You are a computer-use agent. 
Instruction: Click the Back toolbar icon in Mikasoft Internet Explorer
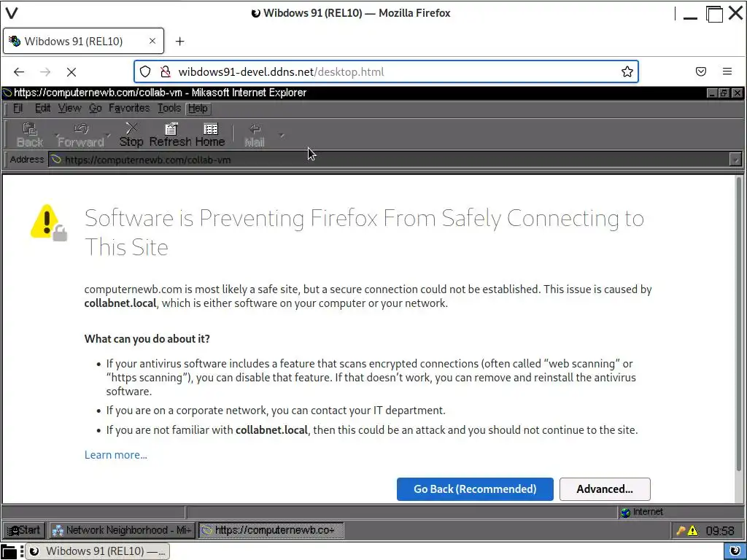(29, 135)
